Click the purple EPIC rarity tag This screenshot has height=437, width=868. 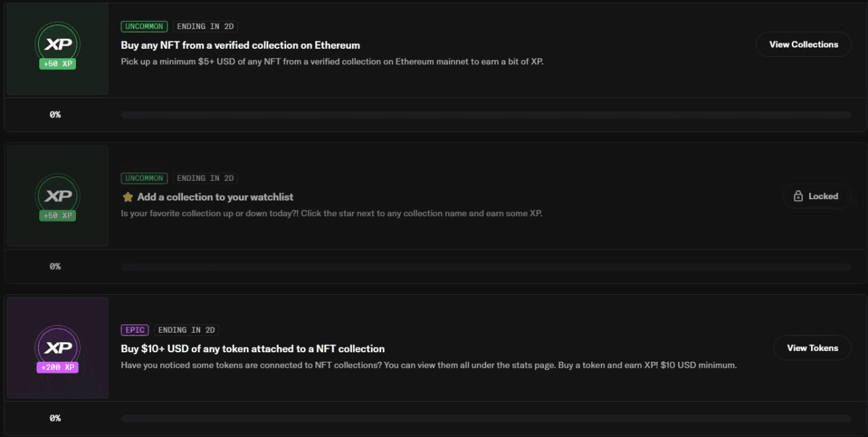[135, 330]
